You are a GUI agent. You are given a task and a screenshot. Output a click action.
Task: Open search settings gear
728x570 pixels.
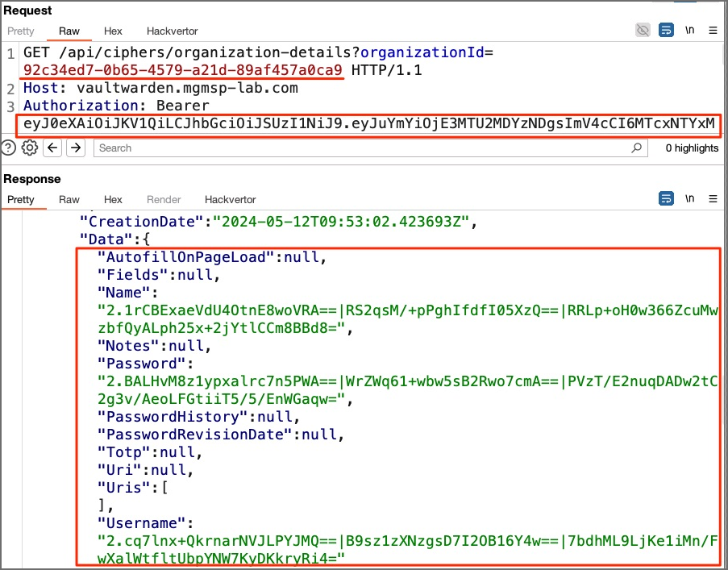click(x=30, y=148)
